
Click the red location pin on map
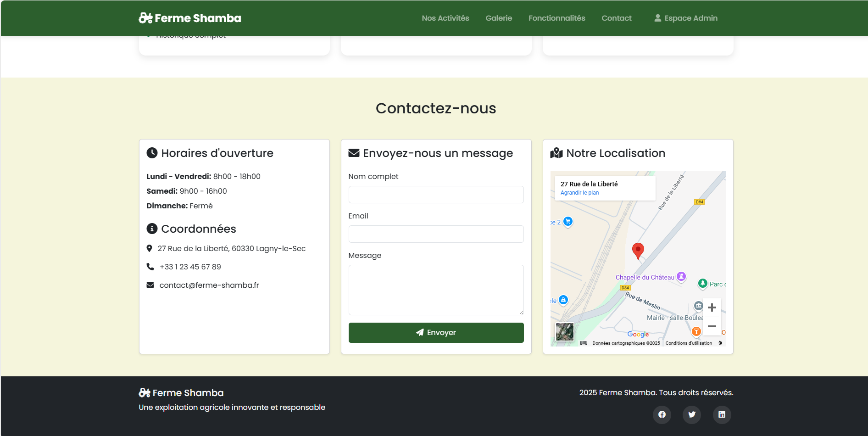pos(638,250)
